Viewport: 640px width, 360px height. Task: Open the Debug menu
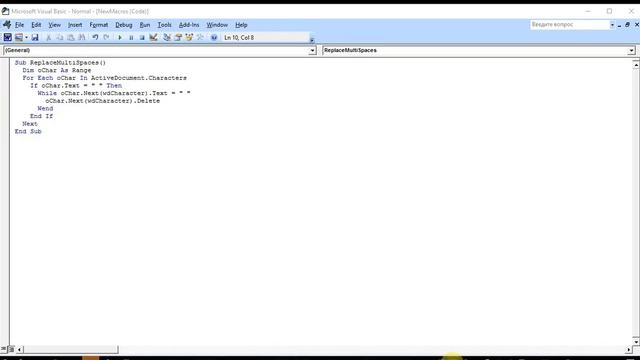coord(124,25)
